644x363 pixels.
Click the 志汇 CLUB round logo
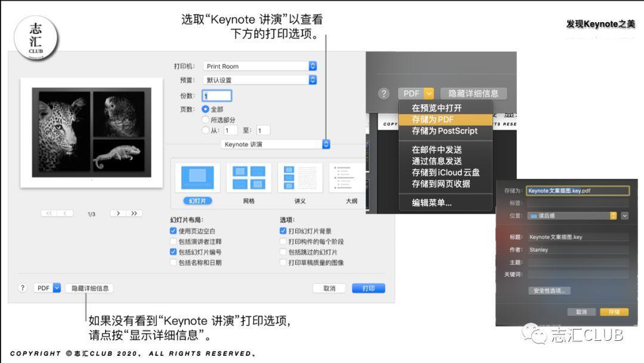[x=36, y=38]
